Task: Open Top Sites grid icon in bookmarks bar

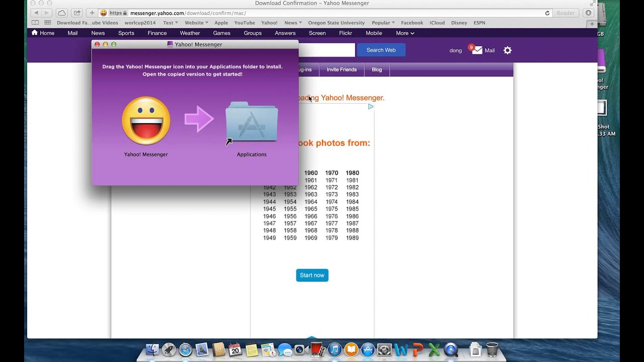Action: click(47, 23)
